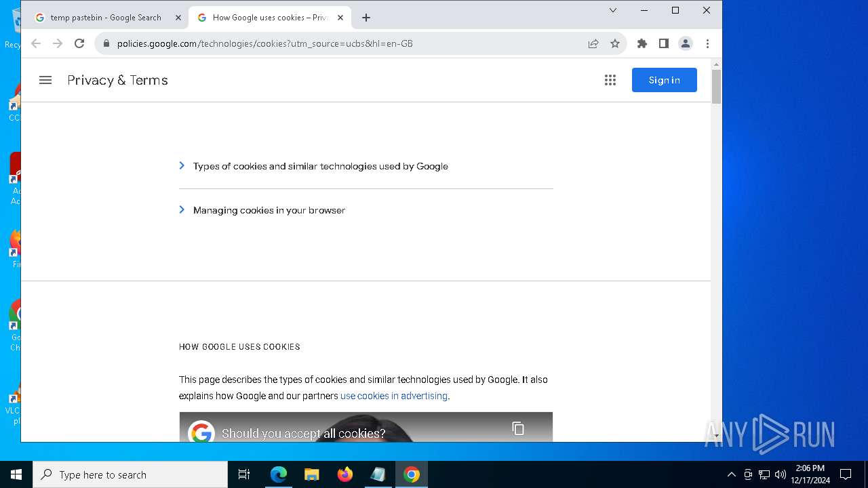This screenshot has width=868, height=488.
Task: Click the browser back arrow
Action: (x=36, y=43)
